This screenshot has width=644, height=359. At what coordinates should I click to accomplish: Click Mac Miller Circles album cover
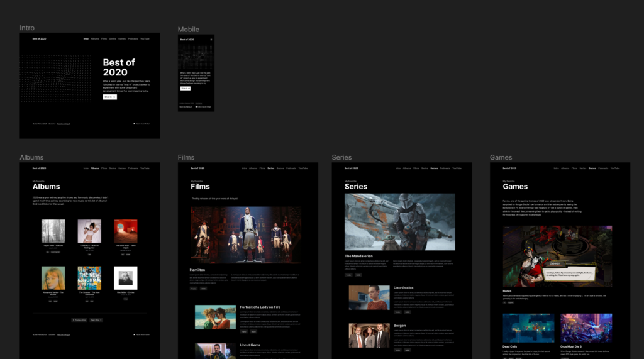coord(126,278)
